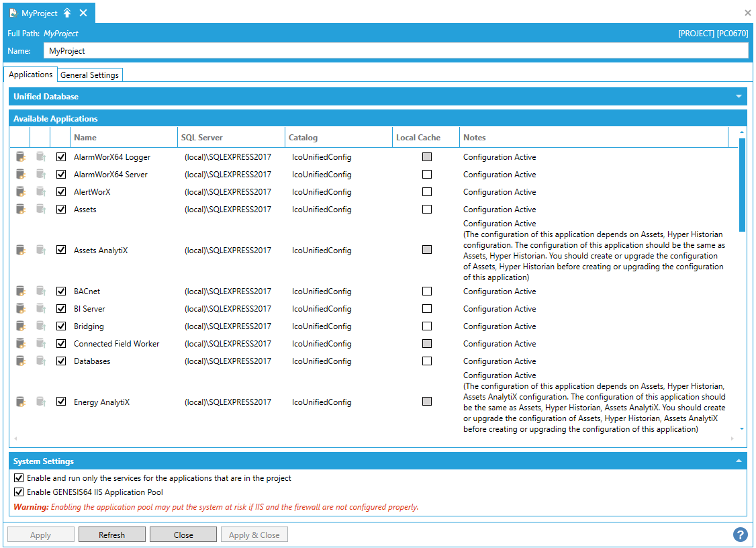Click upgrade database icon for Connected Field Worker
The width and height of the screenshot is (756, 548).
point(41,343)
